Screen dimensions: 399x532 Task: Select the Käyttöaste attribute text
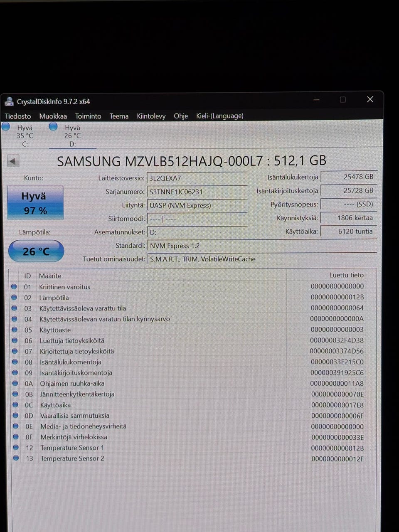[x=55, y=330]
